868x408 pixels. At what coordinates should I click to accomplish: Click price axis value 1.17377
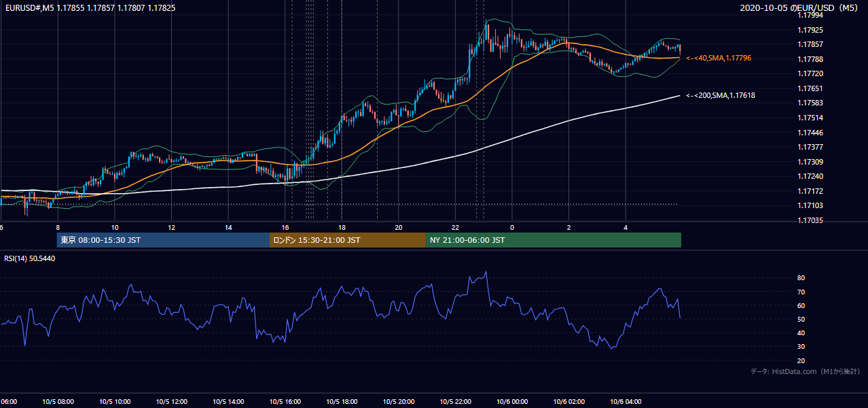810,147
